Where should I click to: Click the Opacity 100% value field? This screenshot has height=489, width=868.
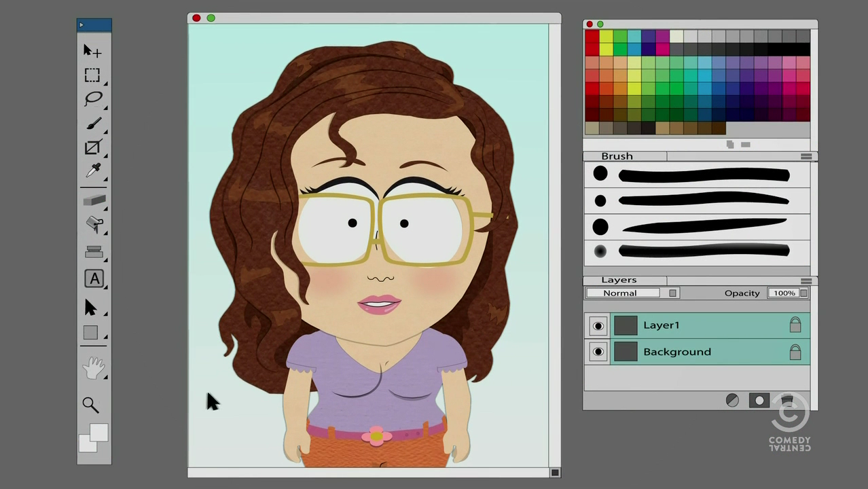pos(783,293)
